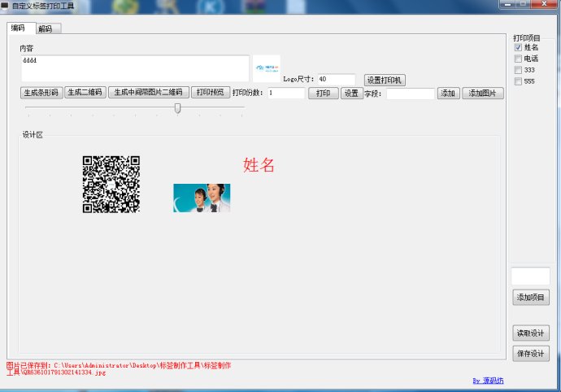Click the QR code image in design area
The height and width of the screenshot is (392, 561).
111,185
